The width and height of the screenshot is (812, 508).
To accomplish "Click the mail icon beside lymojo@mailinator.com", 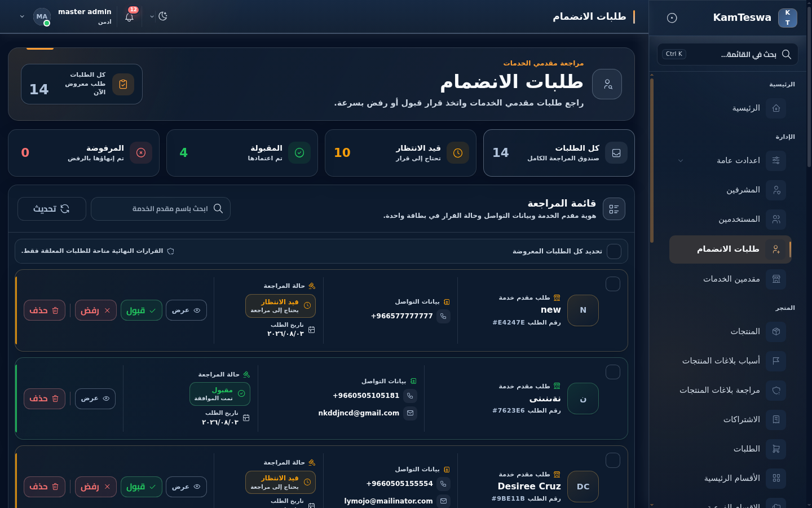I will (x=444, y=501).
